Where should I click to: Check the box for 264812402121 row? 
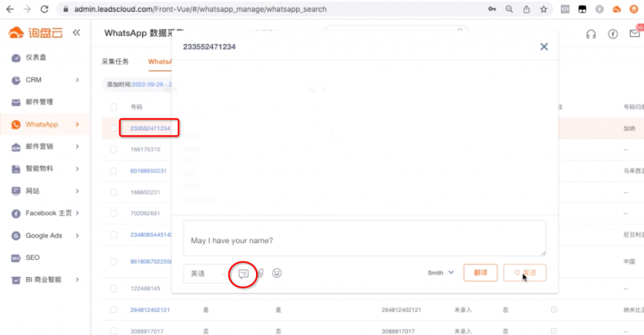[114, 310]
